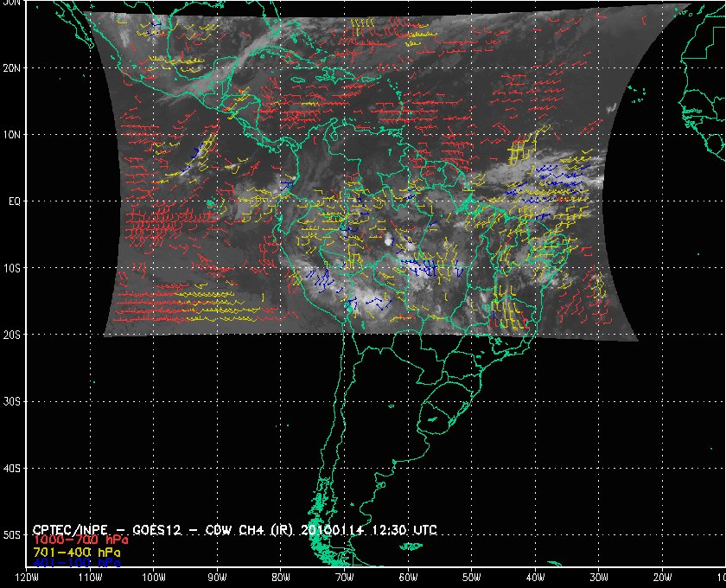Click the 60W longitude label

pyautogui.click(x=408, y=577)
